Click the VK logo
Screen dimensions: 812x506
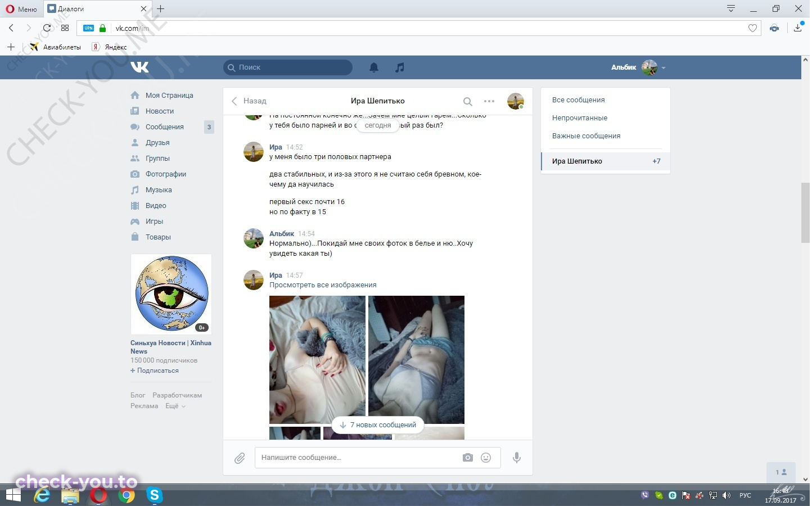139,67
